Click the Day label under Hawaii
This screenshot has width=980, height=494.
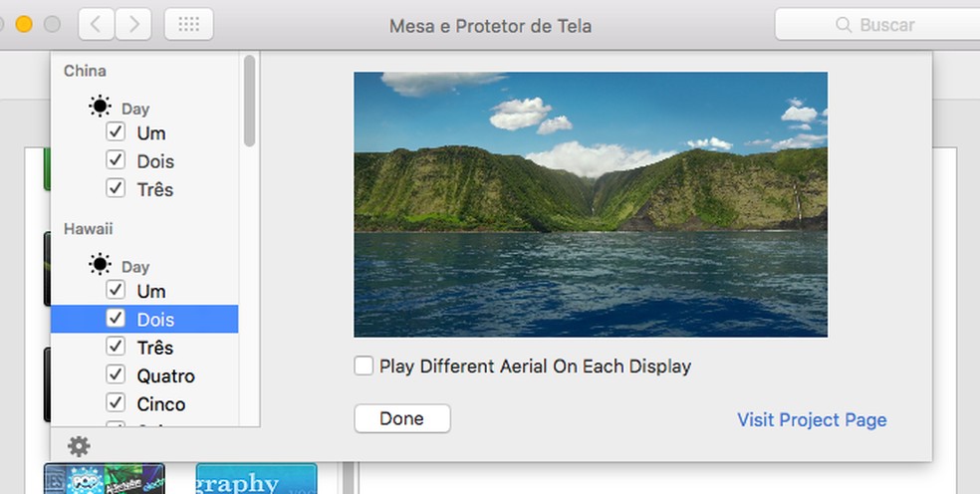coord(135,267)
